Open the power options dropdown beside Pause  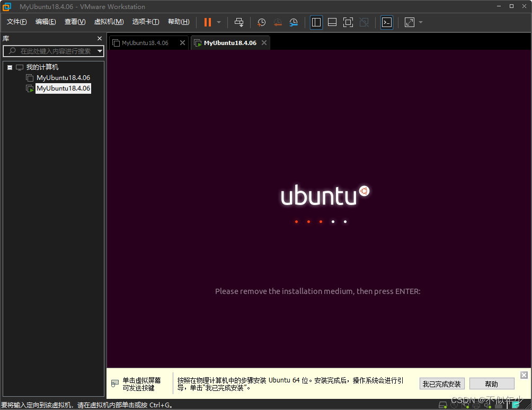pyautogui.click(x=219, y=22)
